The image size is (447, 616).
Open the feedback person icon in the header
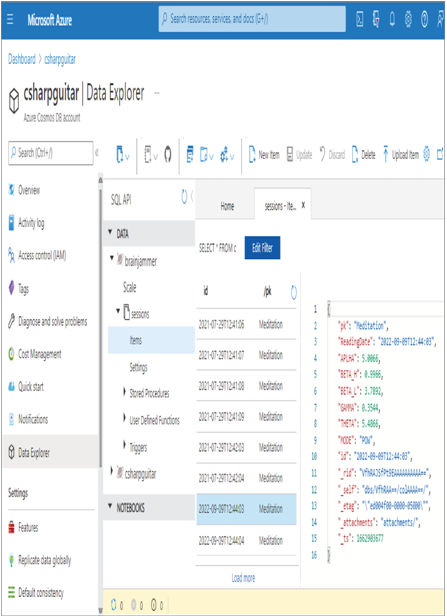tap(440, 19)
